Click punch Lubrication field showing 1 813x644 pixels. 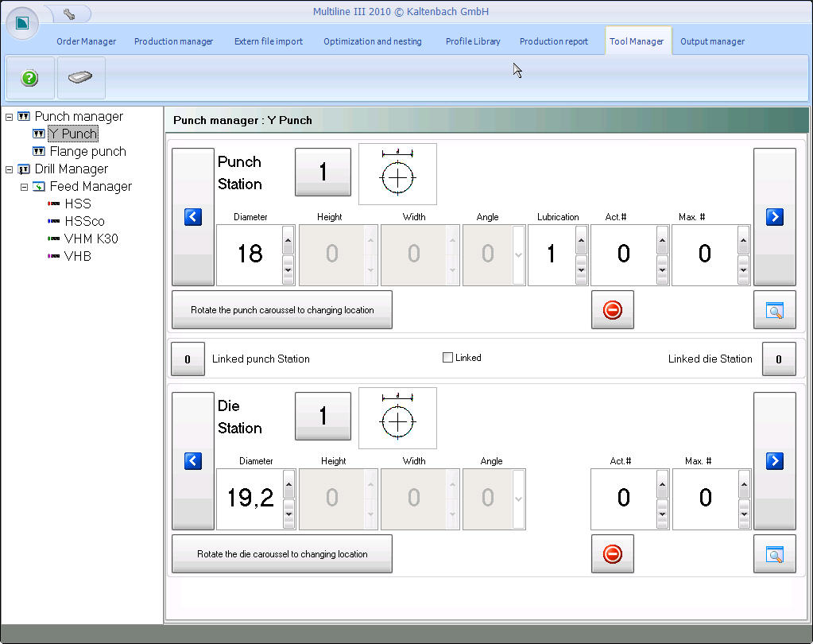click(x=552, y=254)
